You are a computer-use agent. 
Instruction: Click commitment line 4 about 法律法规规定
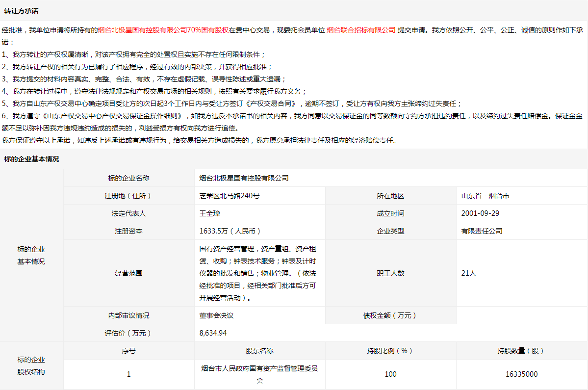click(154, 92)
